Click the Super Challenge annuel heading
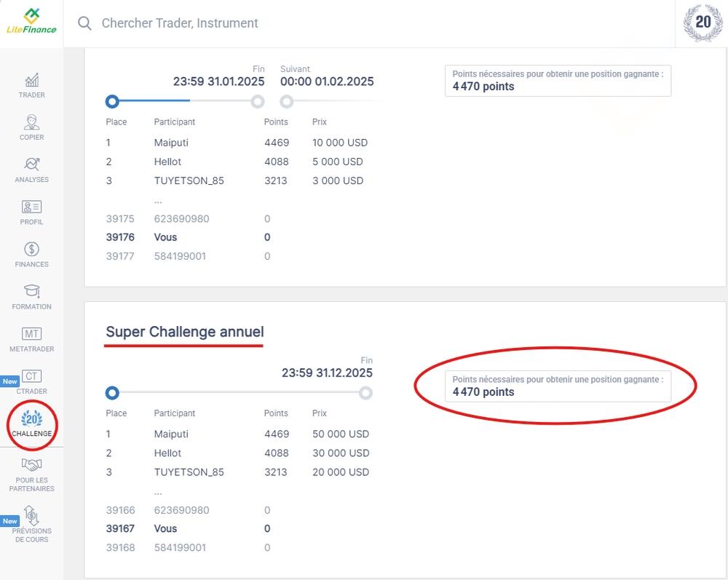This screenshot has height=580, width=728. pyautogui.click(x=185, y=332)
